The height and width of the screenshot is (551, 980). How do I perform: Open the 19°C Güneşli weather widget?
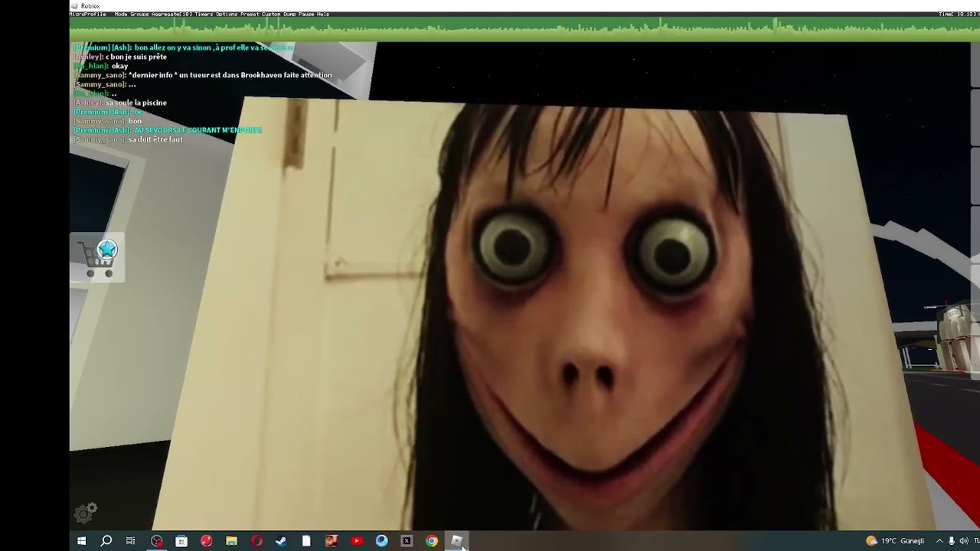895,541
